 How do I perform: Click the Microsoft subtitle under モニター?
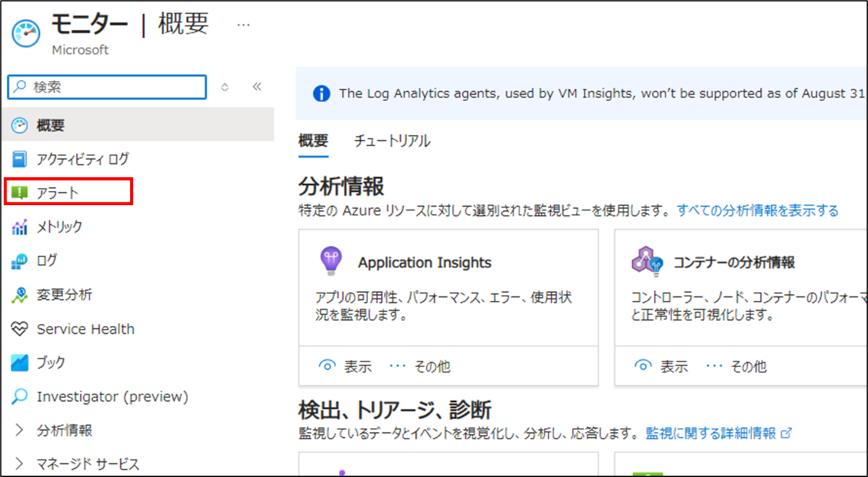coord(80,50)
